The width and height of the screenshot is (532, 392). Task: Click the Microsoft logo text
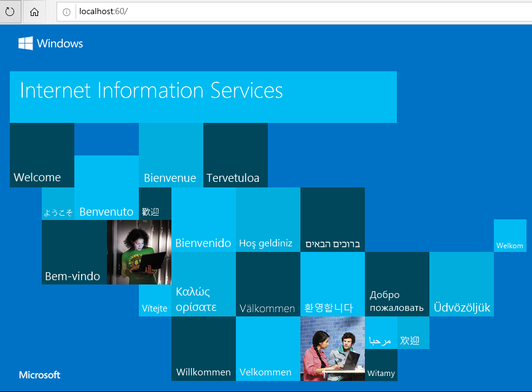(x=40, y=375)
